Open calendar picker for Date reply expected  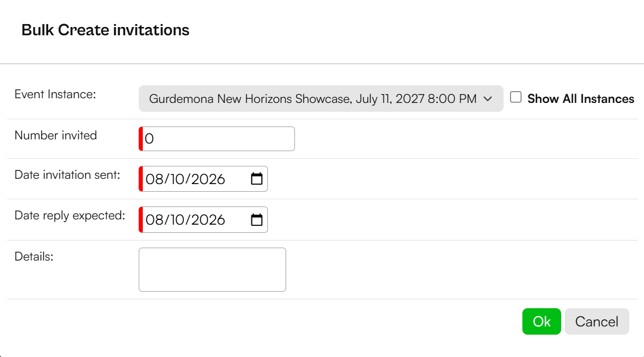(257, 219)
